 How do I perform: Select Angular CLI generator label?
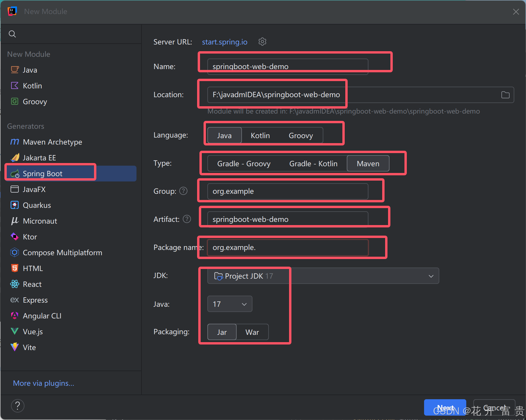pos(42,316)
